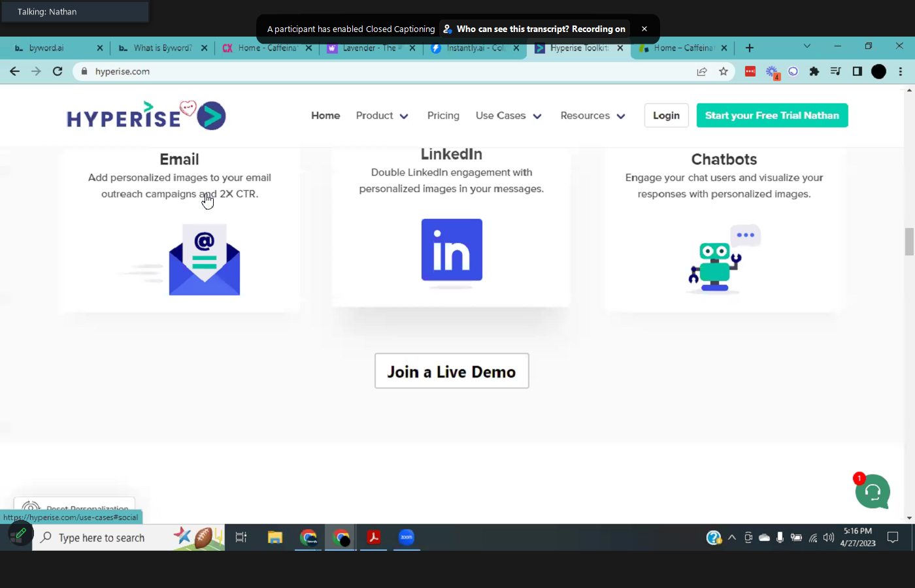Bookmark this page with the star icon
Viewport: 915px width, 588px height.
click(x=723, y=71)
